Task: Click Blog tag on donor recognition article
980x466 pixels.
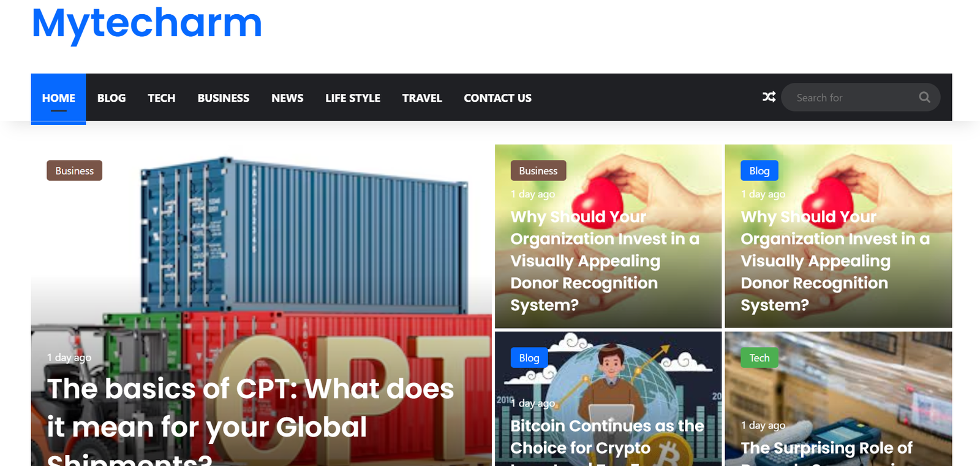Action: click(x=759, y=170)
